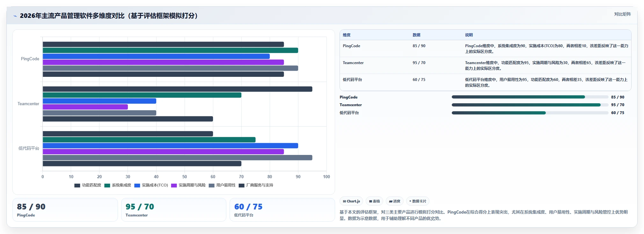Click Teamcenter's green 系统集成度 bar
The height and width of the screenshot is (234, 644).
tap(142, 95)
